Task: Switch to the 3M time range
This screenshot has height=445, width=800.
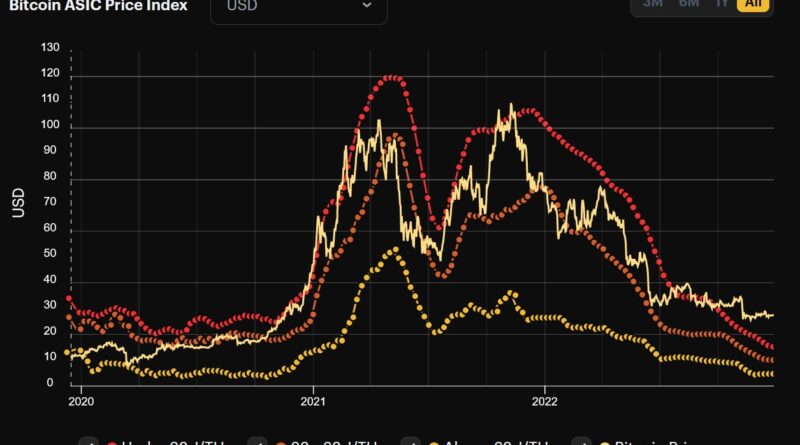Action: (x=653, y=4)
